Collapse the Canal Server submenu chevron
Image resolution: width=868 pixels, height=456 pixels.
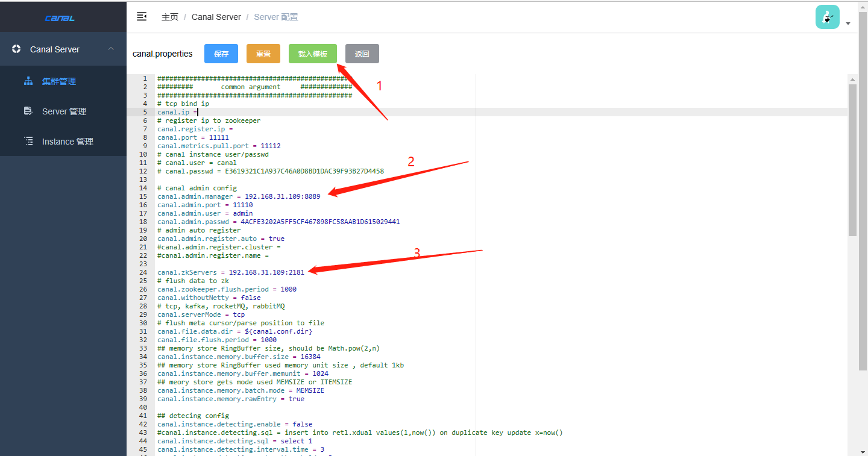[x=111, y=49]
